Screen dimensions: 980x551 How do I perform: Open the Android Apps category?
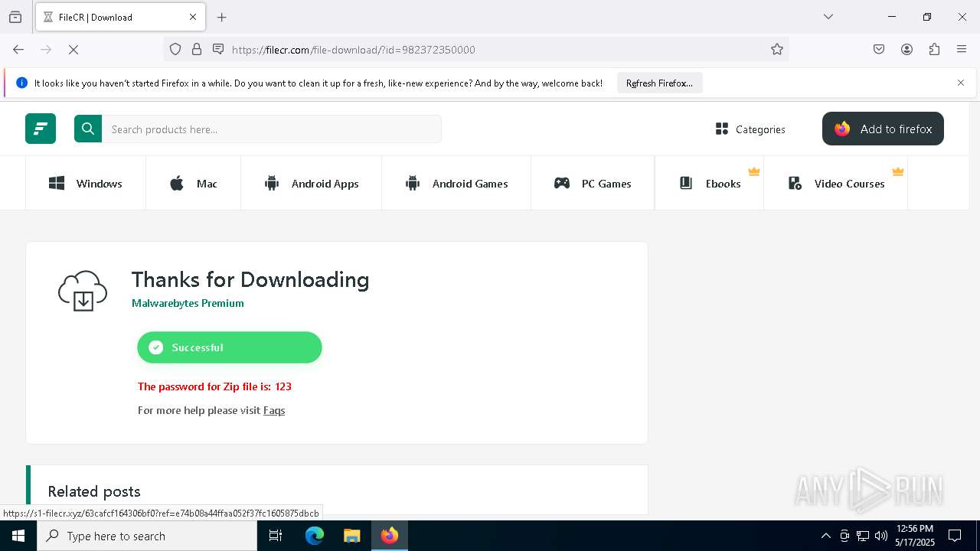pyautogui.click(x=311, y=184)
